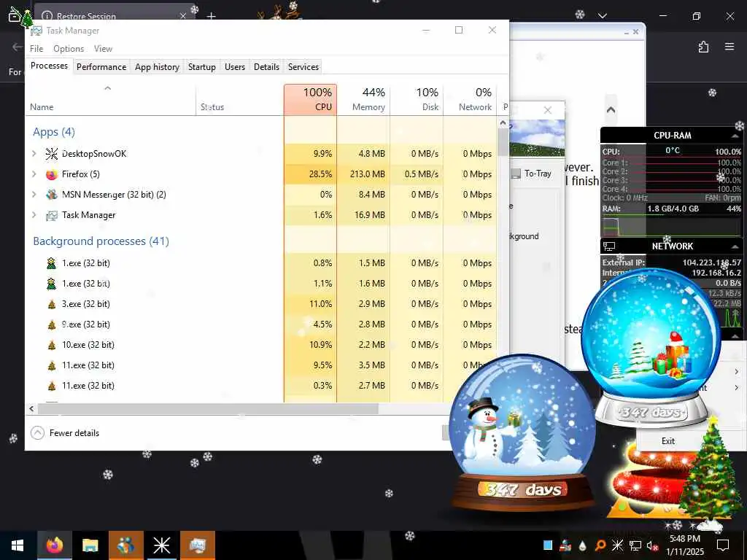Switch to the Startup tab
This screenshot has width=747, height=560.
point(202,67)
